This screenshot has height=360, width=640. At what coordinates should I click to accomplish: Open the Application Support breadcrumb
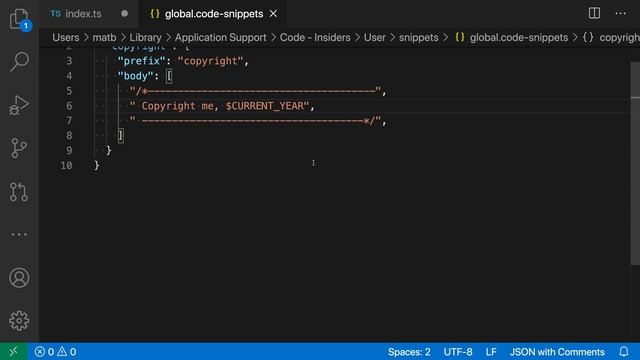[221, 38]
